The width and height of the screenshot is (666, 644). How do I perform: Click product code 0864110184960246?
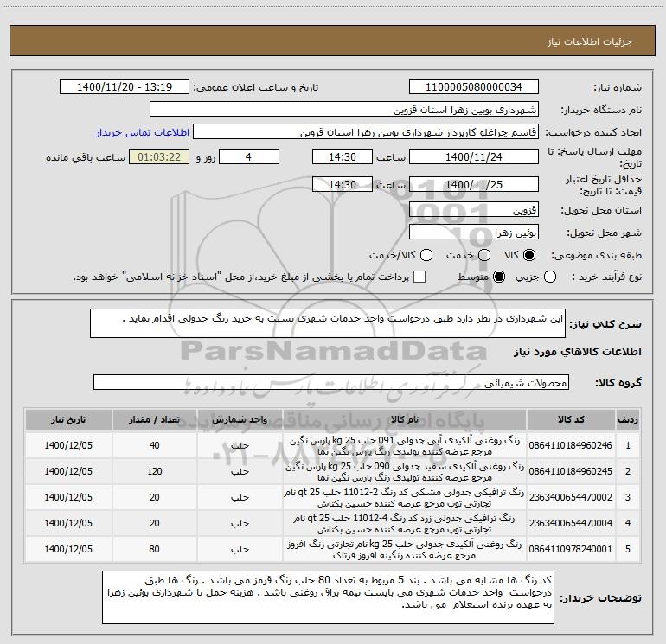coord(571,445)
